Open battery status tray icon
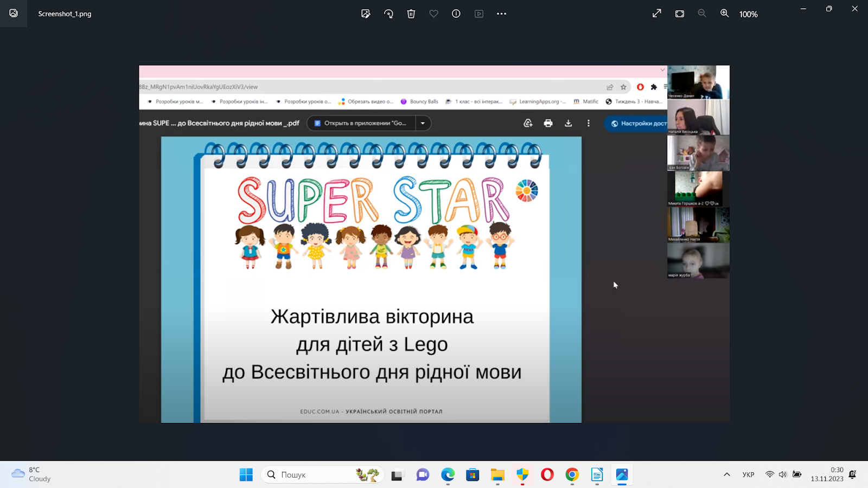Screen dimensions: 868x488 797,474
